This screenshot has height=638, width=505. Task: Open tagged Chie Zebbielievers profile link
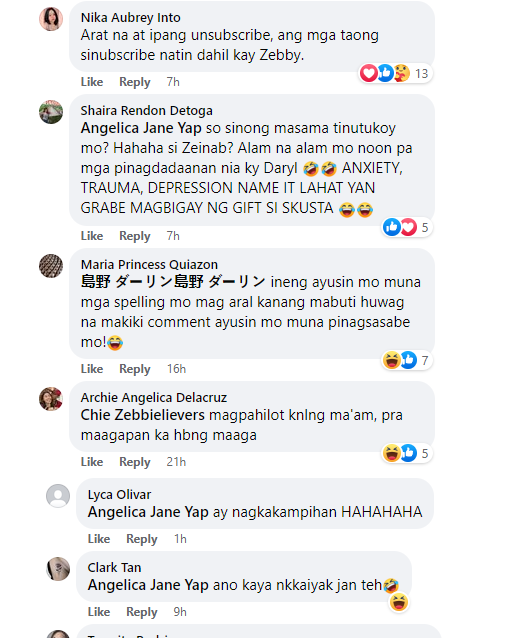click(x=142, y=415)
